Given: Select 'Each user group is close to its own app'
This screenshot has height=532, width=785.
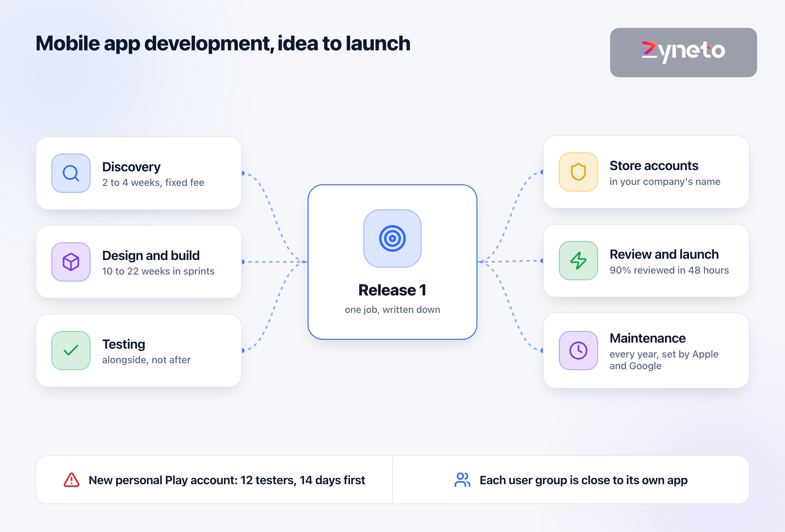Looking at the screenshot, I should 584,480.
